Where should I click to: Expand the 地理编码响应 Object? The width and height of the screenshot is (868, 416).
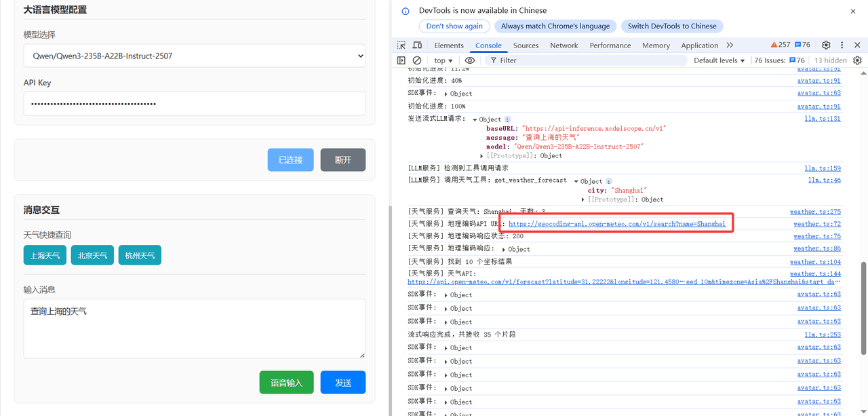coord(504,249)
